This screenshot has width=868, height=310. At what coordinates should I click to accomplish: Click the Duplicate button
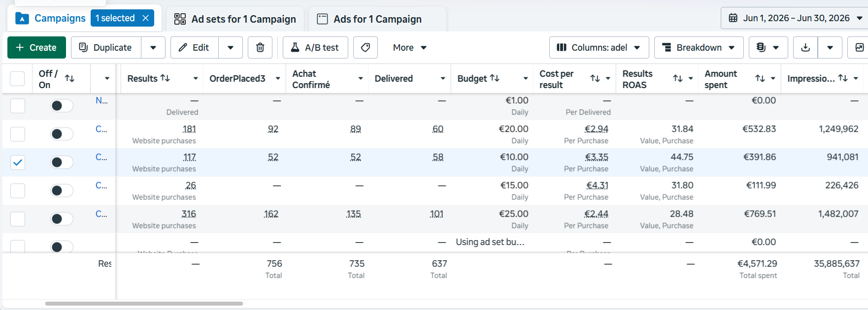[x=106, y=48]
